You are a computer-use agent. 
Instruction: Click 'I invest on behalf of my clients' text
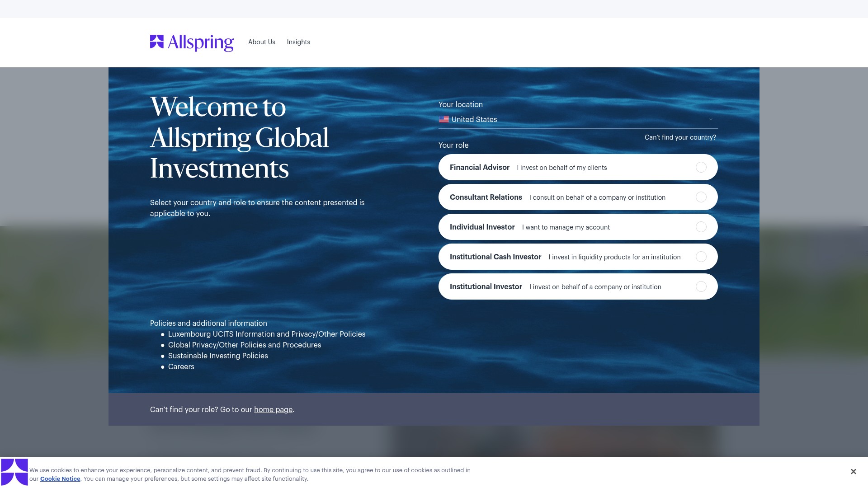pos(562,168)
